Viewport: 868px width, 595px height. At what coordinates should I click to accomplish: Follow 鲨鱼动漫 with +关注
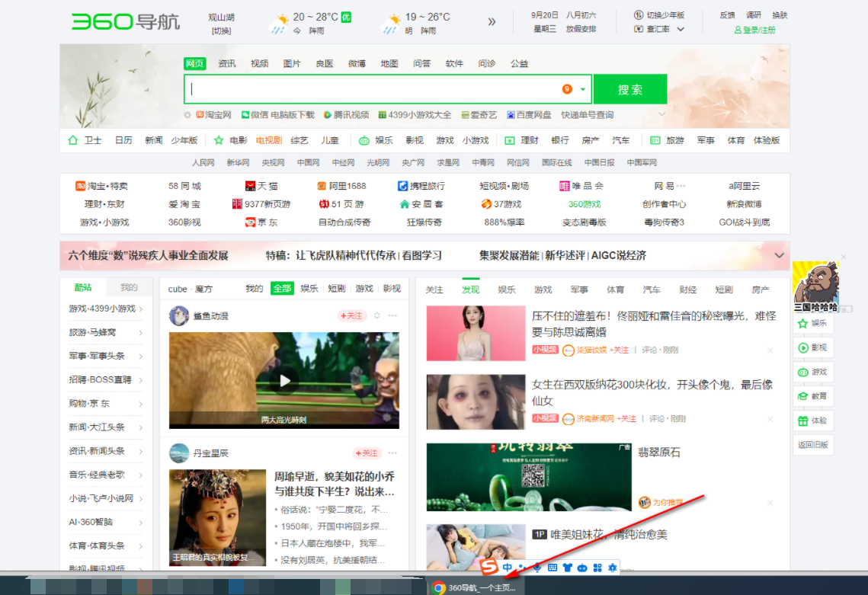[x=351, y=315]
